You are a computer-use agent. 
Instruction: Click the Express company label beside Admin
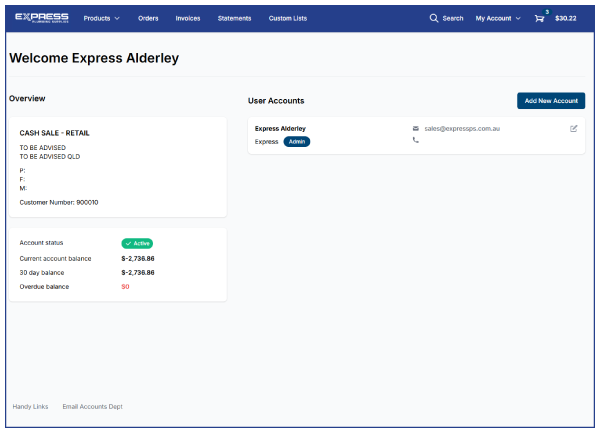[x=266, y=142]
